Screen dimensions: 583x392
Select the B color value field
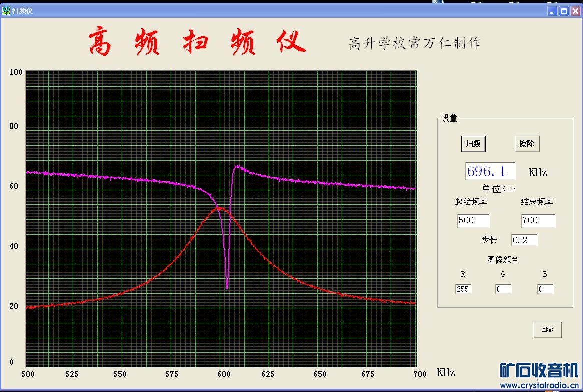(x=545, y=289)
